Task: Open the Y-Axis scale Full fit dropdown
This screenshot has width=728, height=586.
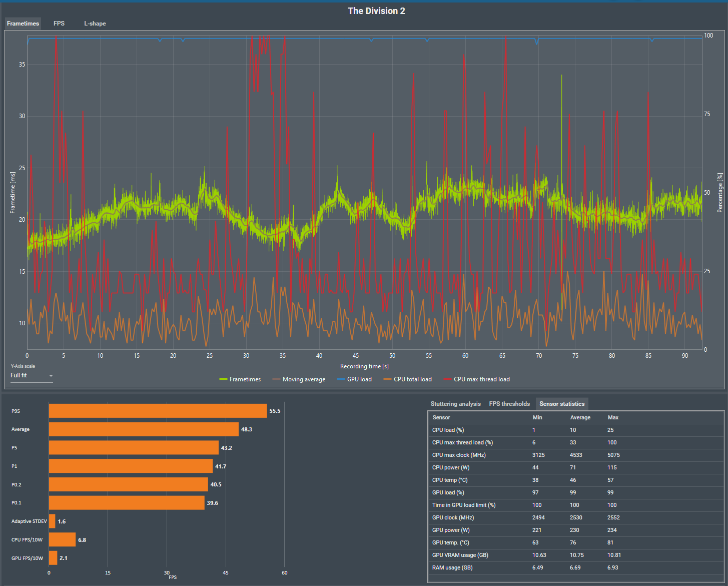Action: coord(32,376)
